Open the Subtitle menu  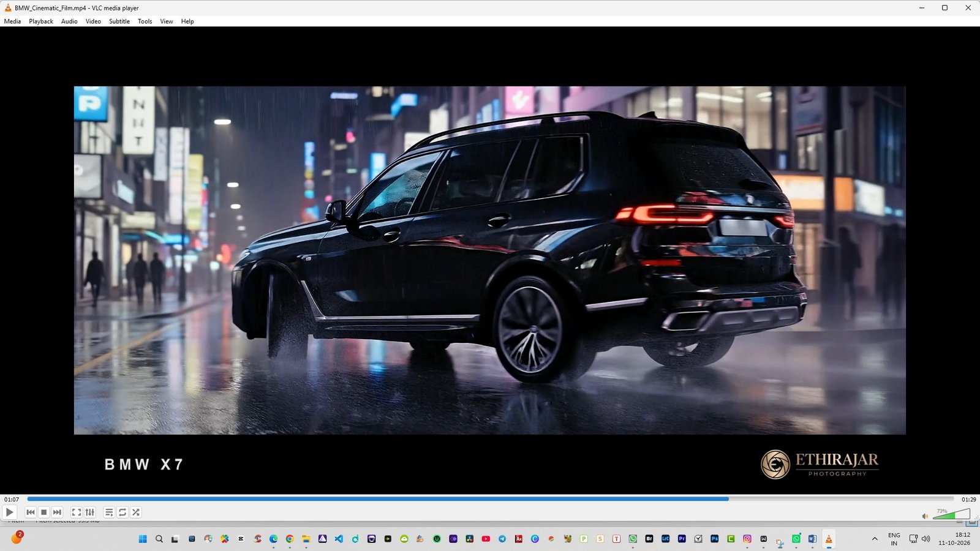tap(119, 21)
